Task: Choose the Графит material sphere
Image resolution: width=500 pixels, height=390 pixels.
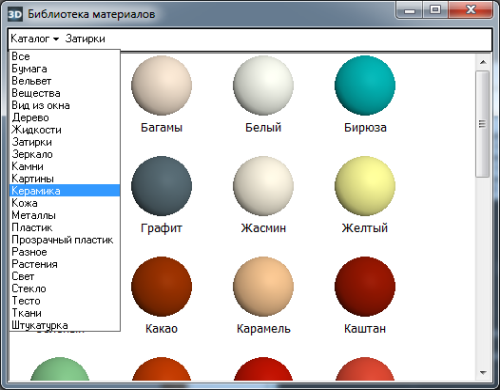Action: [x=161, y=186]
